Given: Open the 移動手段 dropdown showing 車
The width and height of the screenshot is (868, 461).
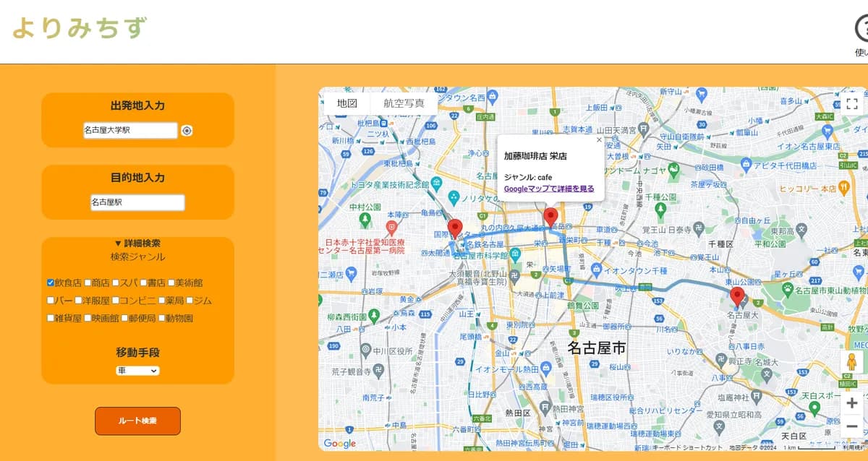Looking at the screenshot, I should pyautogui.click(x=137, y=371).
